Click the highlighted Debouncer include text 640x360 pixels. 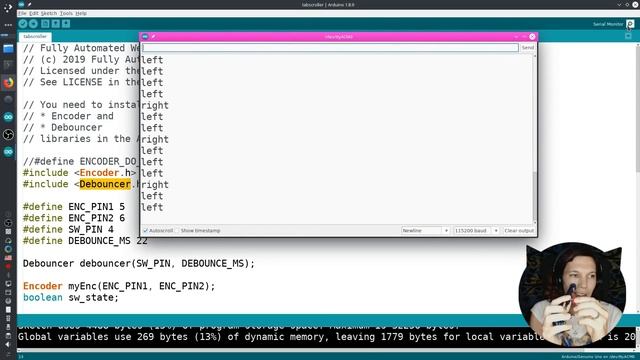105,184
